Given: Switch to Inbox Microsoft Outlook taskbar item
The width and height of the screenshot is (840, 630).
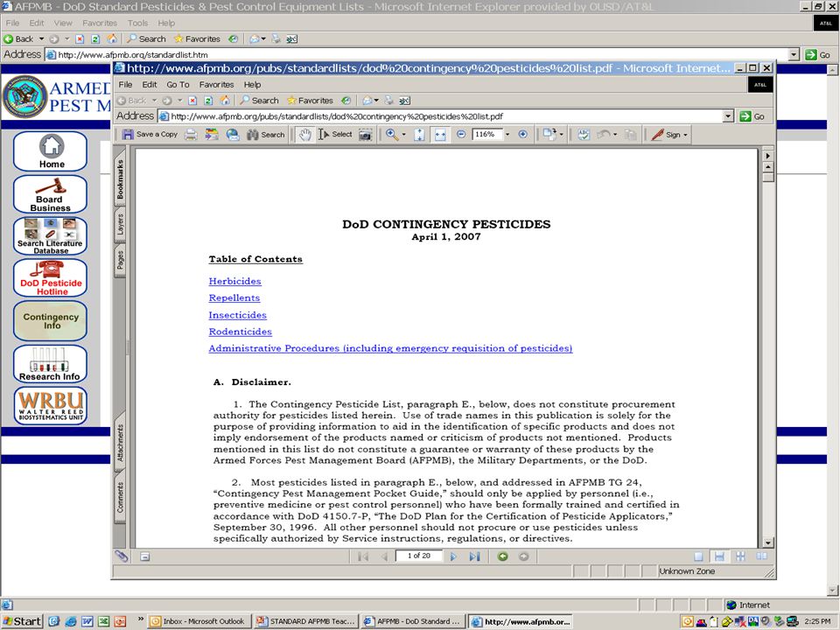Looking at the screenshot, I should coord(198,621).
